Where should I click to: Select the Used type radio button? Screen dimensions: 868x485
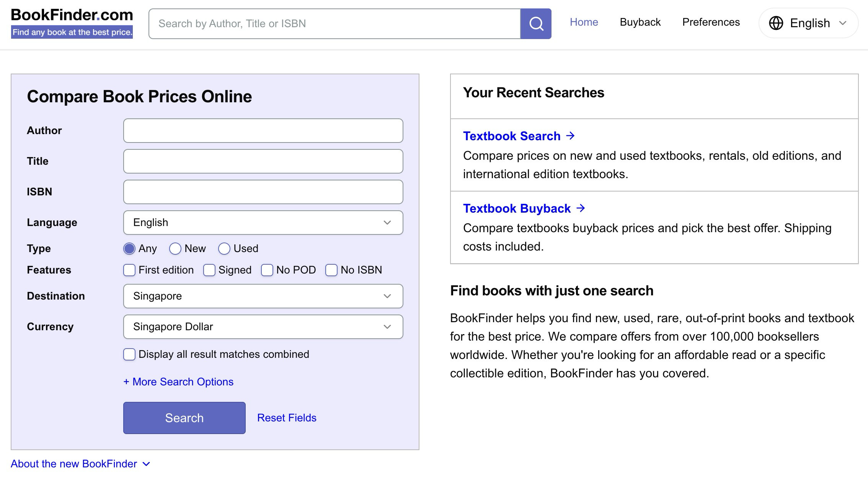pyautogui.click(x=224, y=249)
